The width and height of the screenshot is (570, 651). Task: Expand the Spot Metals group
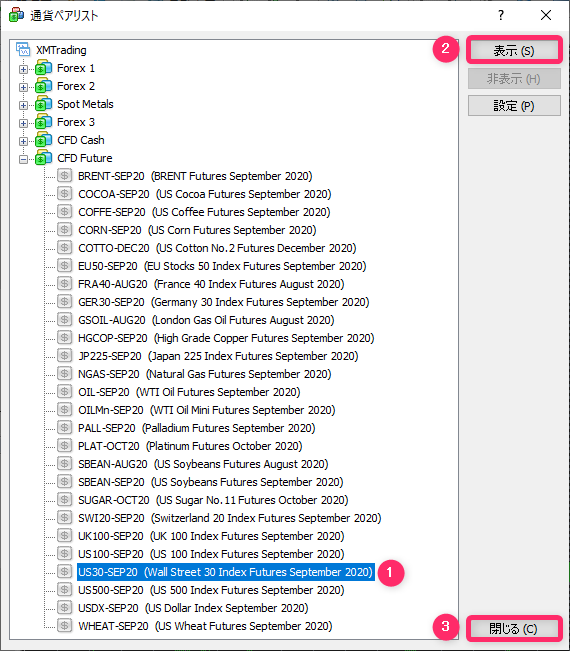(23, 105)
